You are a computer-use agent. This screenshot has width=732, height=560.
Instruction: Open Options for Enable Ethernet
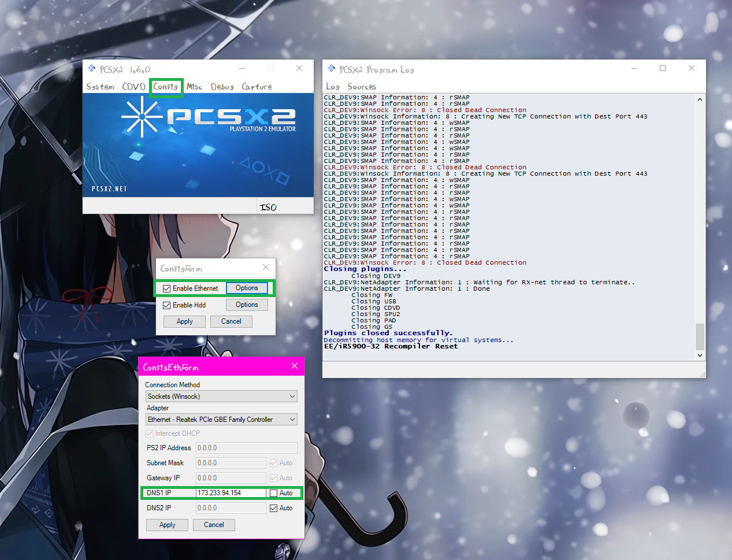(247, 288)
